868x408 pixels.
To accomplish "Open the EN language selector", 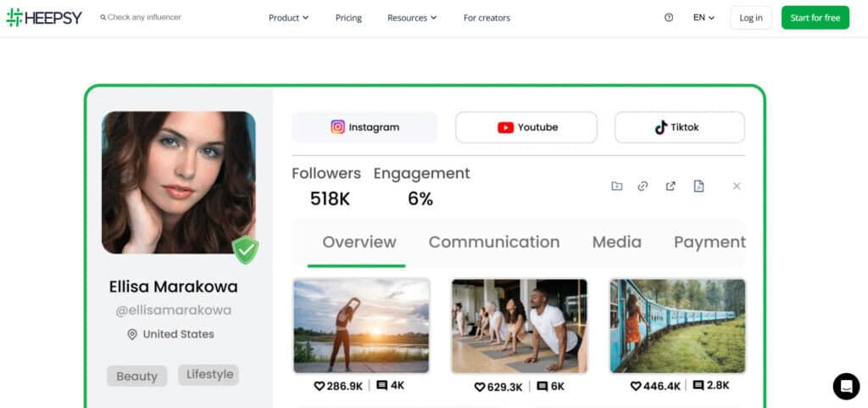I will tap(704, 18).
